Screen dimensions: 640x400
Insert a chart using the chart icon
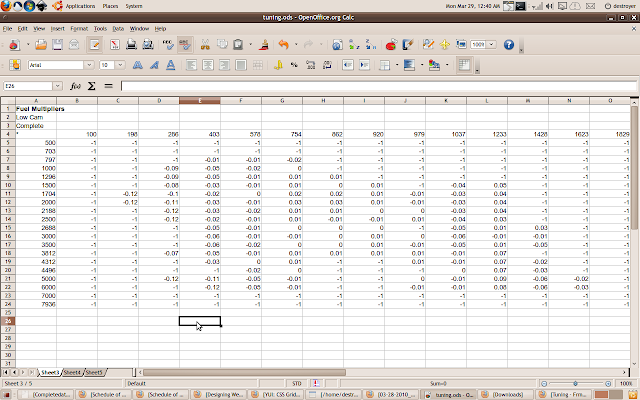click(391, 45)
